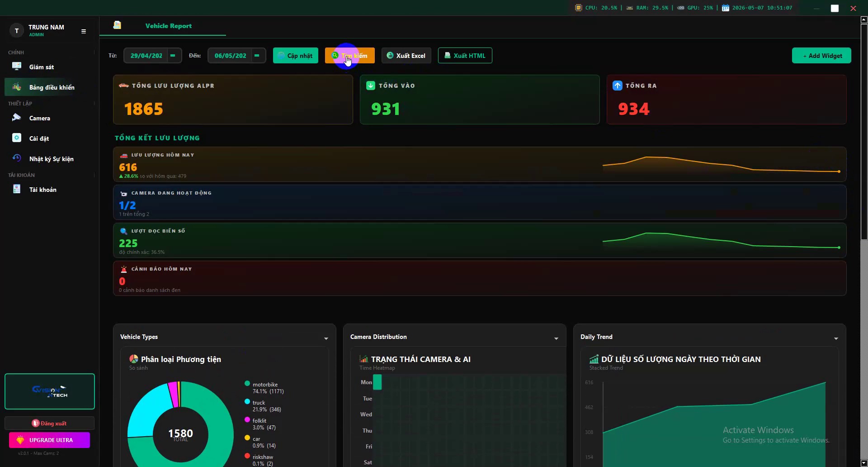Click the Vision Tech logo
Screen dimensions: 868x467
pos(50,391)
